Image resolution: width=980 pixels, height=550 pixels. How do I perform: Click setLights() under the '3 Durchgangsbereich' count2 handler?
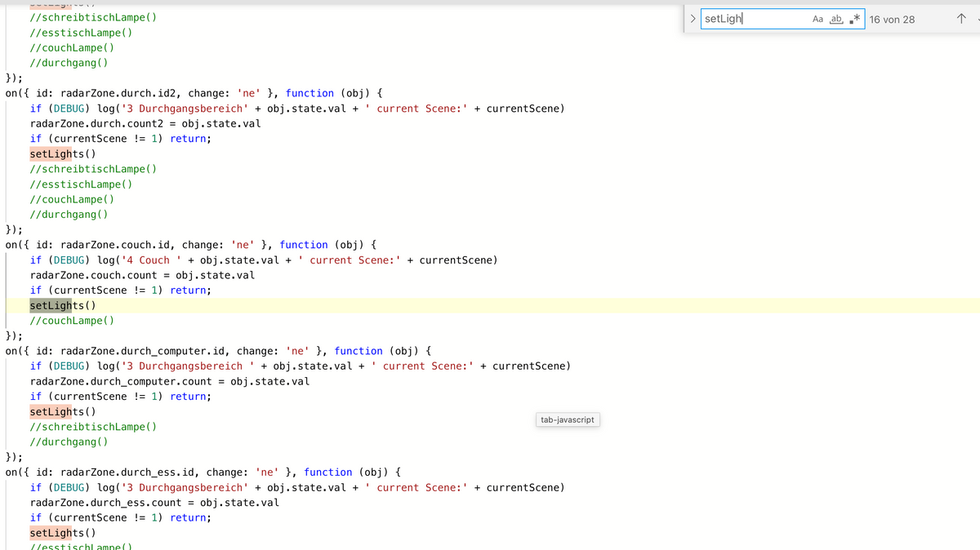click(63, 153)
